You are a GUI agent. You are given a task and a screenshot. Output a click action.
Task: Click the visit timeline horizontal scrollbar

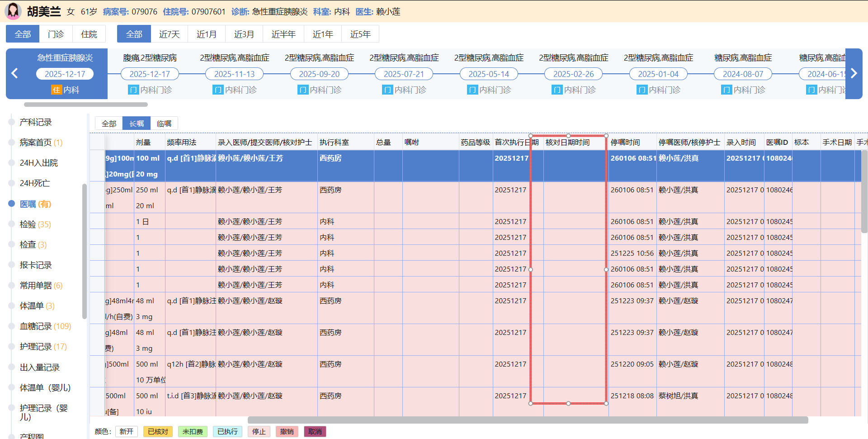point(86,105)
